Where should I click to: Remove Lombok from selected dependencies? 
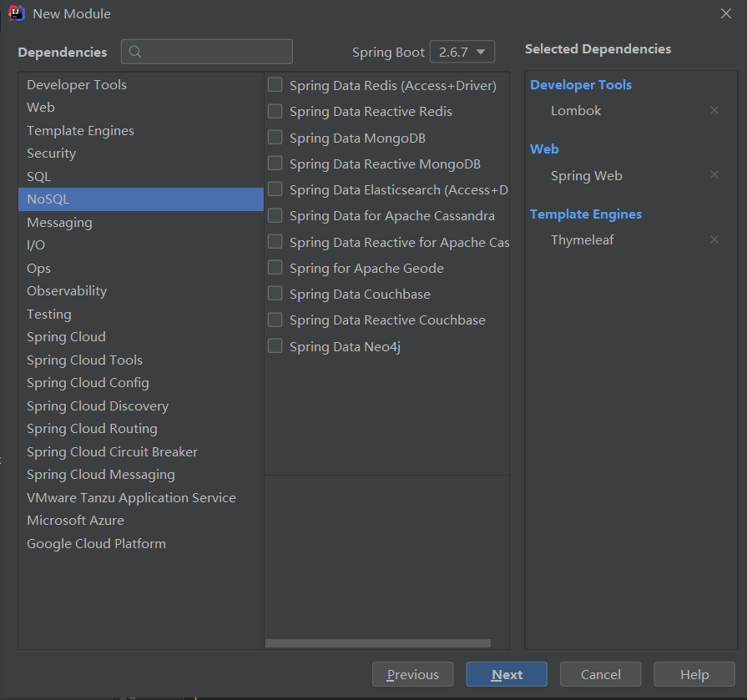714,110
